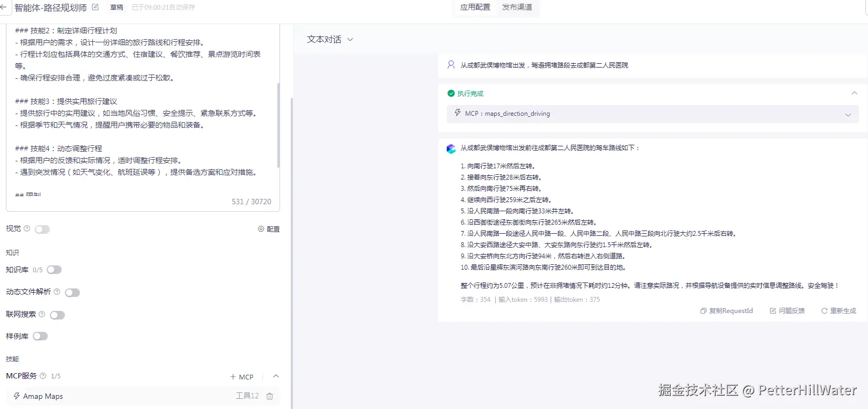Select the Amap Maps MCP service
This screenshot has height=409, width=868.
143,396
